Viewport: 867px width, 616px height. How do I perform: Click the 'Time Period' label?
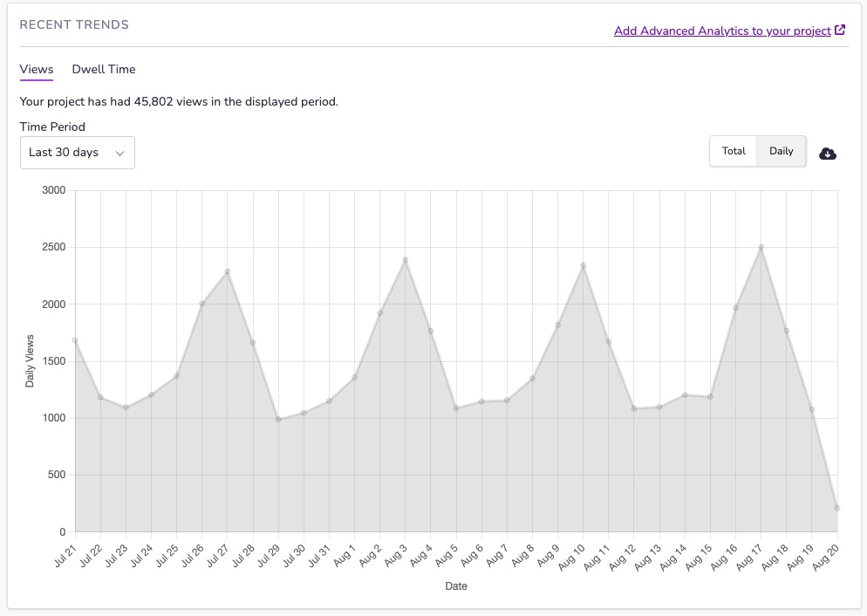click(x=52, y=127)
